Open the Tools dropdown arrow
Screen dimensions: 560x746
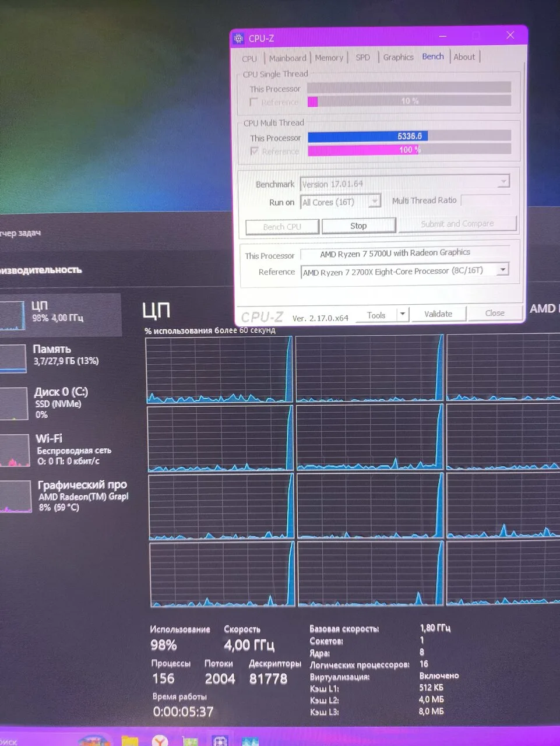(402, 315)
